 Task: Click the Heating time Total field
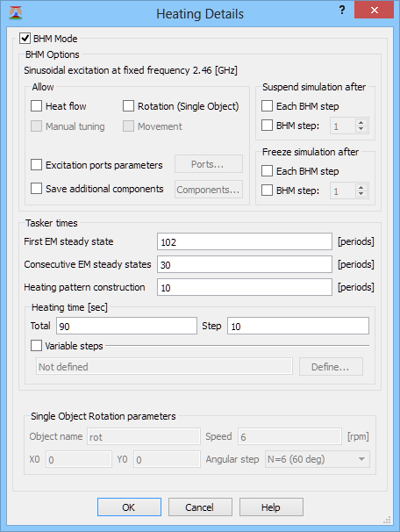point(126,326)
